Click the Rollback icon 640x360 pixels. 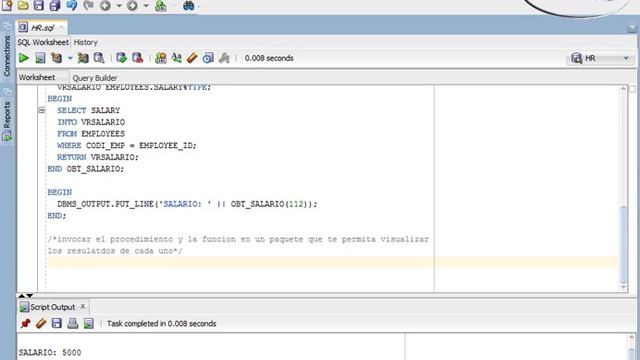point(138,58)
